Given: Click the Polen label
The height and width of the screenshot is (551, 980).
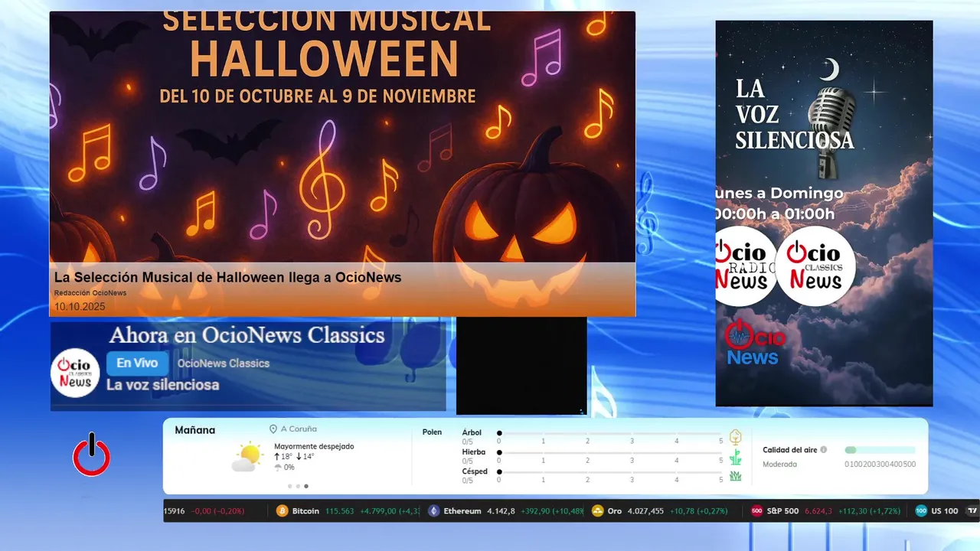Looking at the screenshot, I should click(432, 432).
